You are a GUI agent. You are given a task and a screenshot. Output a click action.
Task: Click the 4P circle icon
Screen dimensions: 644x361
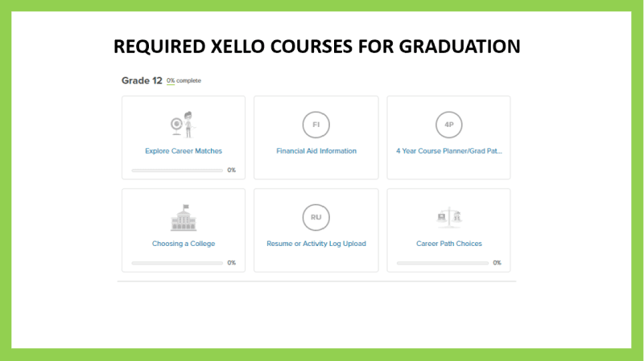pyautogui.click(x=448, y=125)
